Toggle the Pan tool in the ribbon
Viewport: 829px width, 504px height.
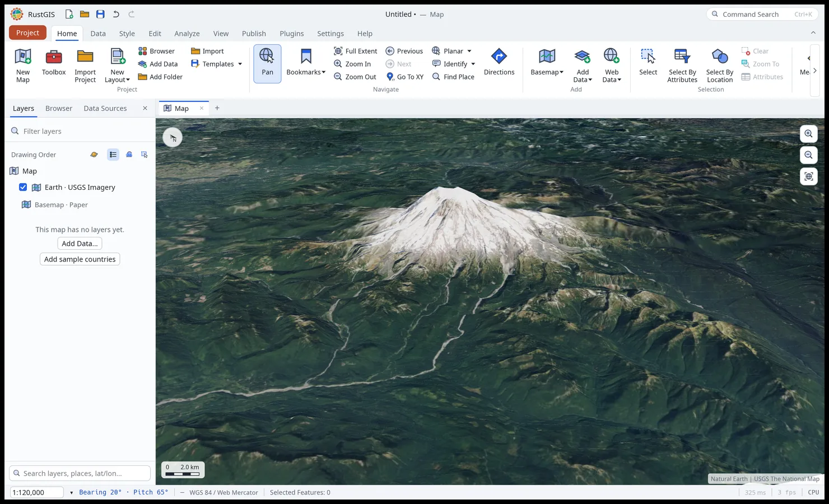click(x=267, y=64)
